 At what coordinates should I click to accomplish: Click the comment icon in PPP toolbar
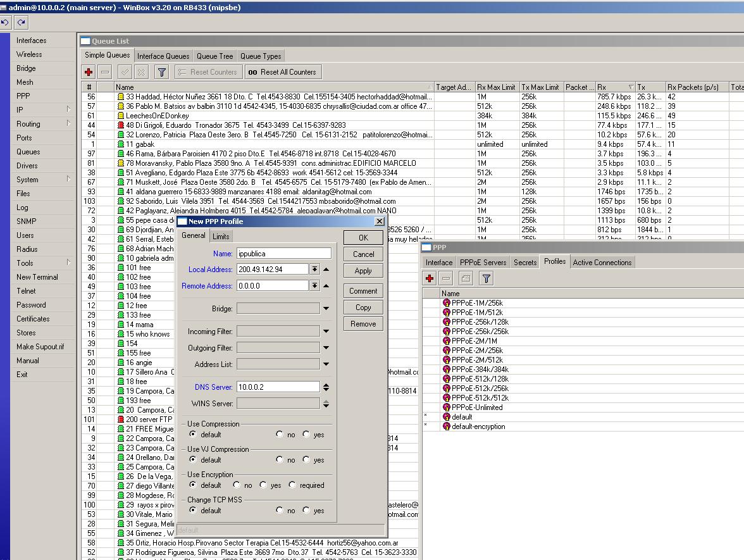466,278
